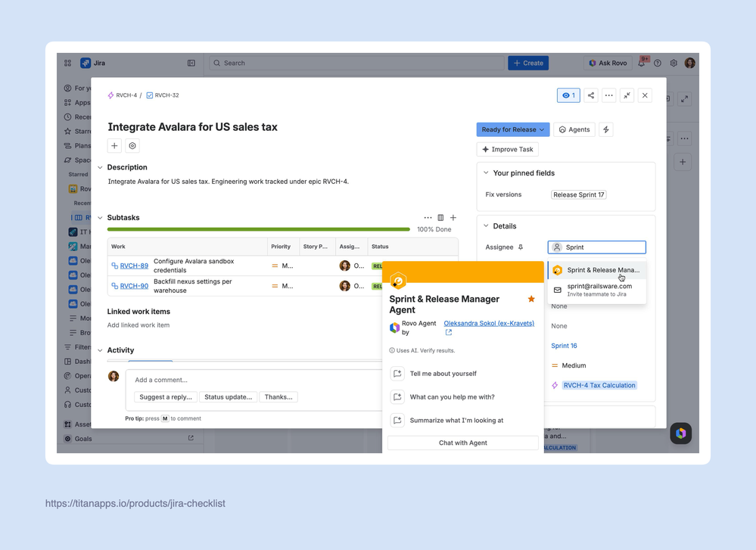Click the sidebar Recent clock icon

pos(68,117)
